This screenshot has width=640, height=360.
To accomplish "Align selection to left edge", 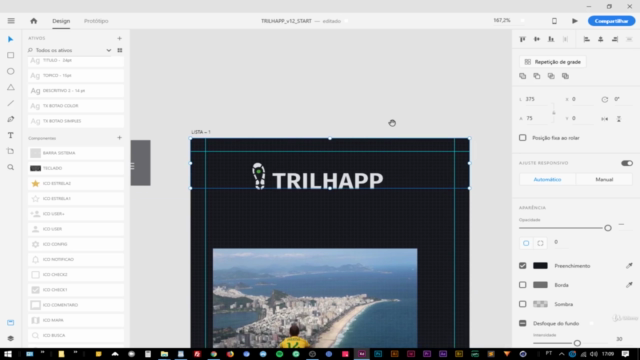I will coord(587,39).
